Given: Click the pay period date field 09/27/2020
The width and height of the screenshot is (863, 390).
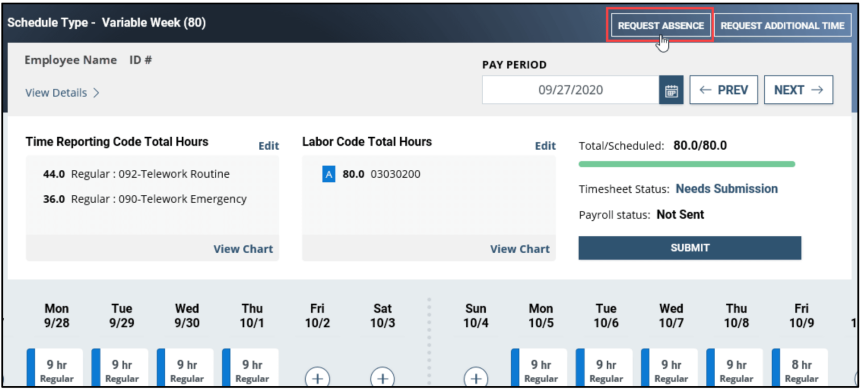Looking at the screenshot, I should coord(571,90).
